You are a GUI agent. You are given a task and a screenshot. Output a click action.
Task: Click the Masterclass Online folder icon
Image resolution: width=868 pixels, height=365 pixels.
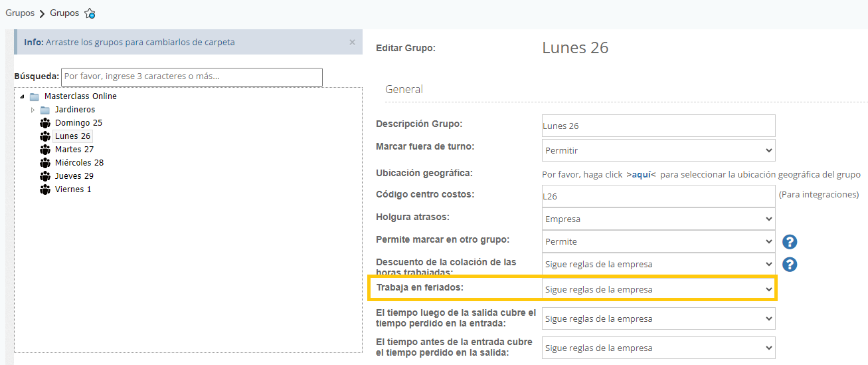[x=35, y=96]
